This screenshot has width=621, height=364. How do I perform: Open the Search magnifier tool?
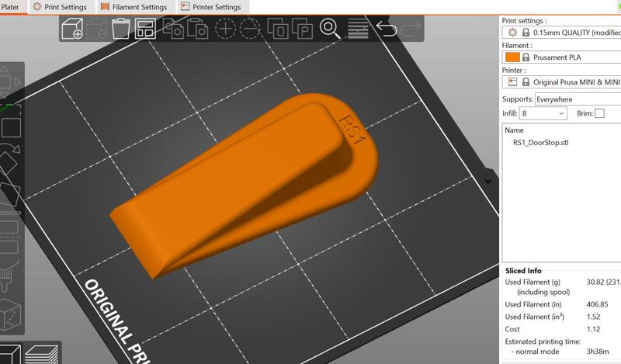329,29
